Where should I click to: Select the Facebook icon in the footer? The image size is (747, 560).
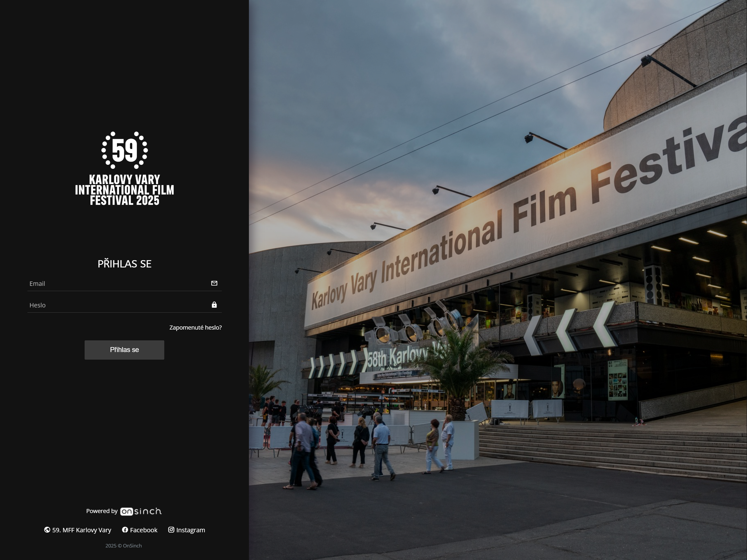coord(125,530)
